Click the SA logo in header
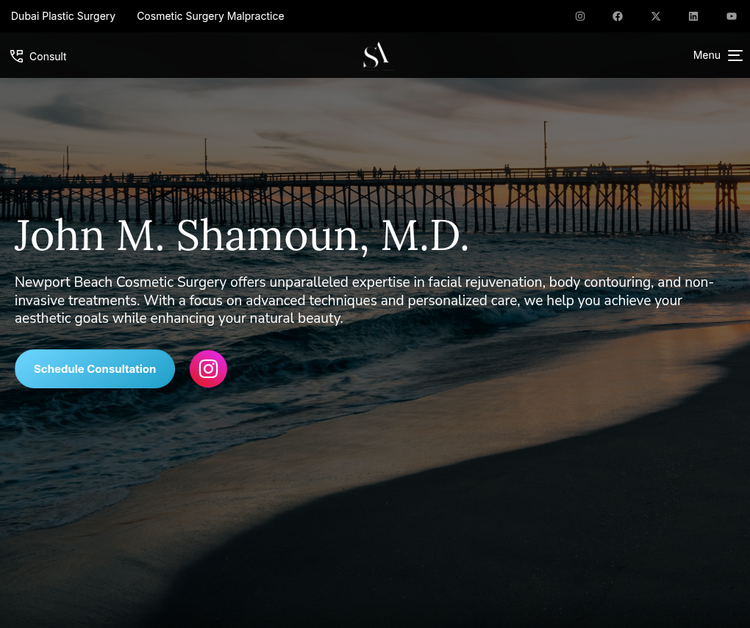750x628 pixels. tap(376, 55)
